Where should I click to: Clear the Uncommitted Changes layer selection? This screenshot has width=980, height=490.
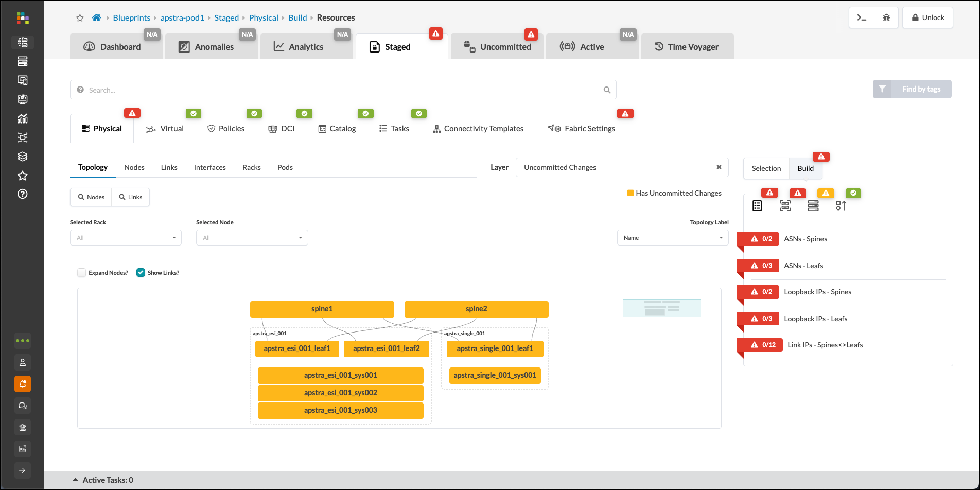719,167
